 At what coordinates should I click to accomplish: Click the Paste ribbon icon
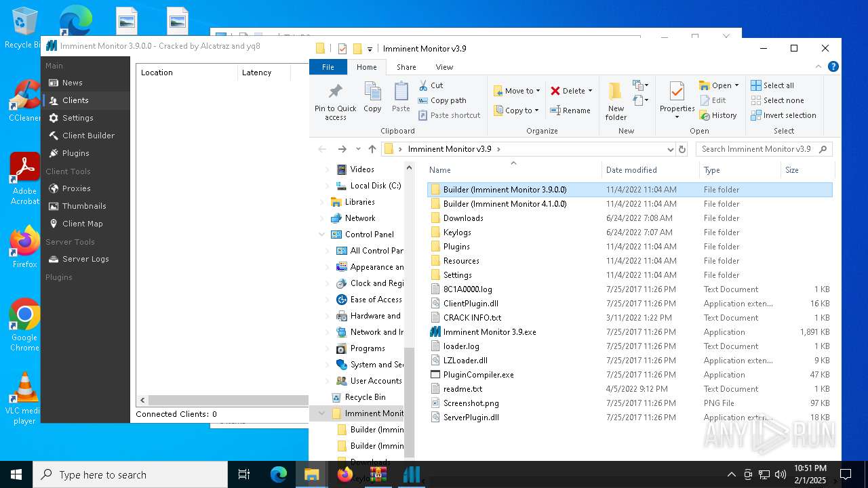[x=401, y=97]
